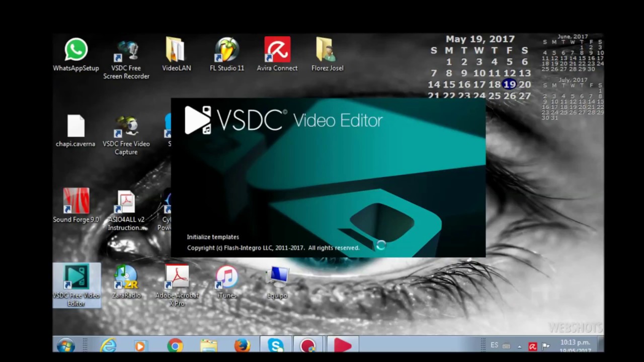Click the 'Initialize templates' status text
Viewport: 644px width, 362px height.
click(213, 237)
